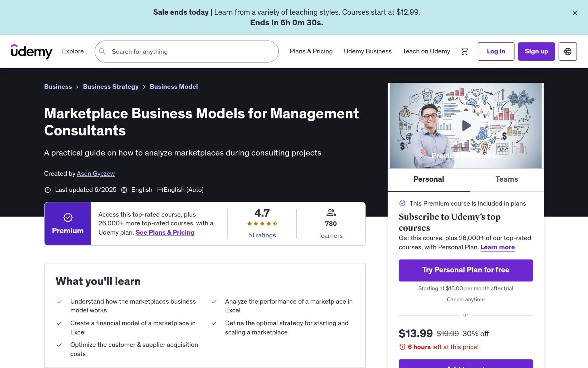Viewport: 588px width, 368px height.
Task: Click the 'Ends in 6h 0m 30s' countdown text
Action: coord(287,23)
